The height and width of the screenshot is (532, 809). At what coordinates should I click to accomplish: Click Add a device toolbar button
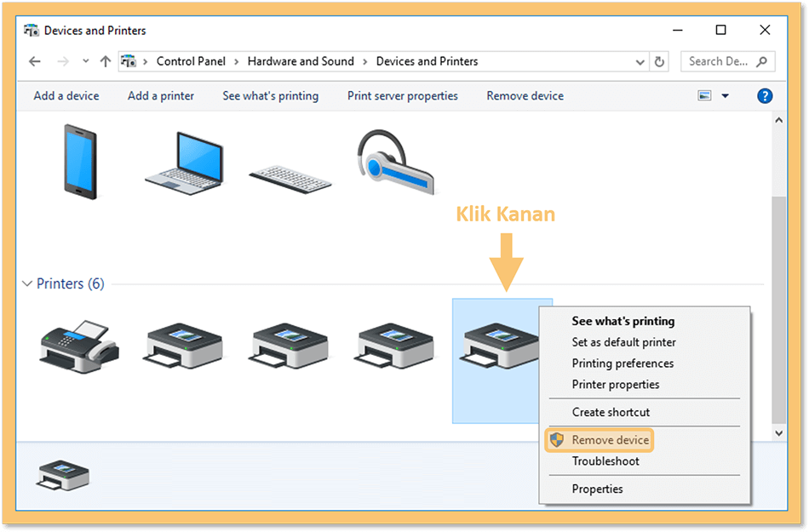click(66, 96)
